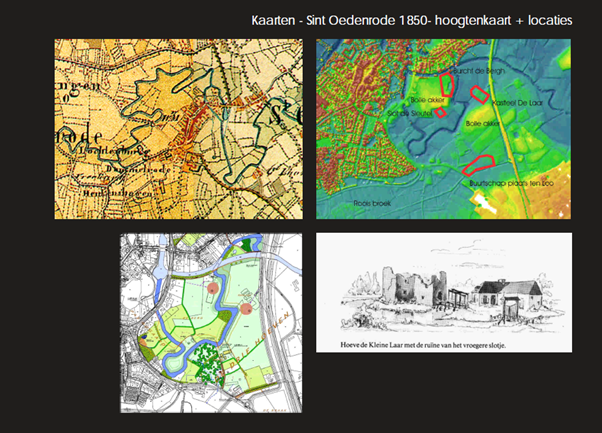Click small red outline at Slot de Sloutel
This screenshot has height=433, width=602.
tap(440, 112)
